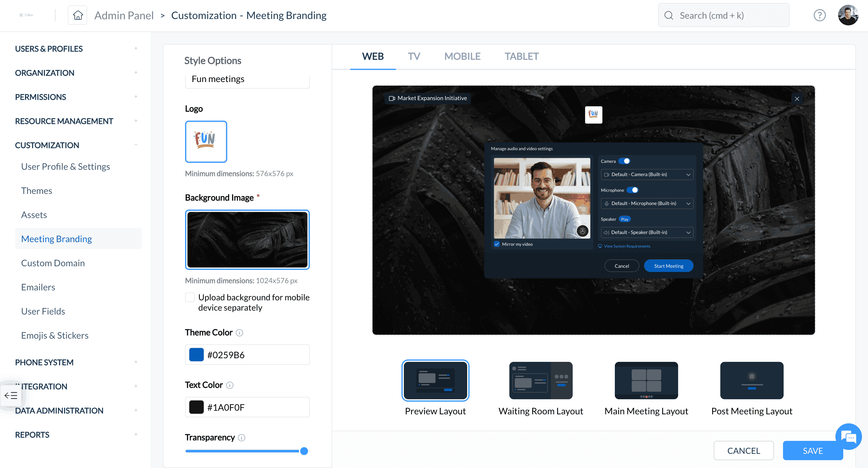Viewport: 868px width, 468px height.
Task: Click the home icon in breadcrumb
Action: [x=77, y=15]
